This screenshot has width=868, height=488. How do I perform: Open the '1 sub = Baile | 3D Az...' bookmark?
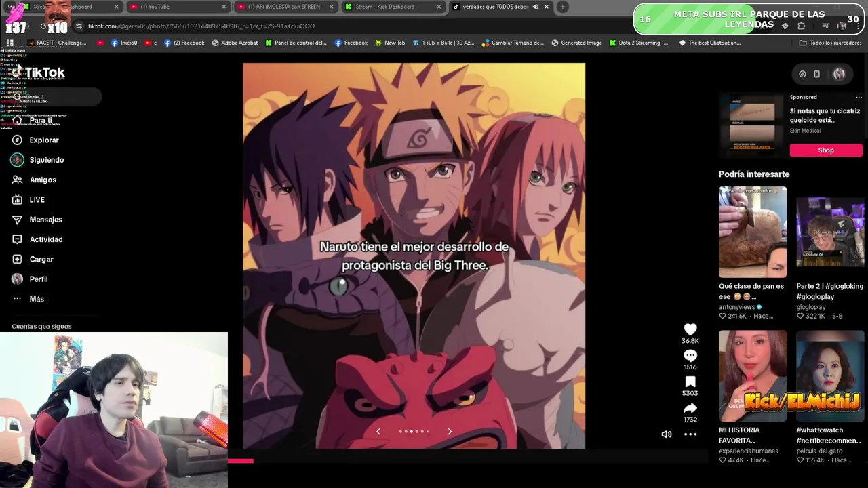click(x=443, y=43)
